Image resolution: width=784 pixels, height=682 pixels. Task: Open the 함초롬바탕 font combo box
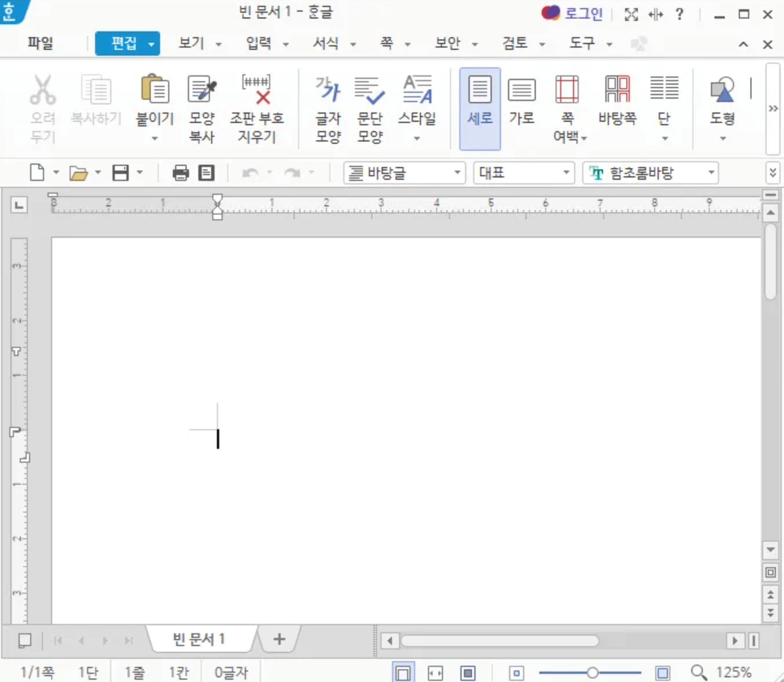pos(651,173)
